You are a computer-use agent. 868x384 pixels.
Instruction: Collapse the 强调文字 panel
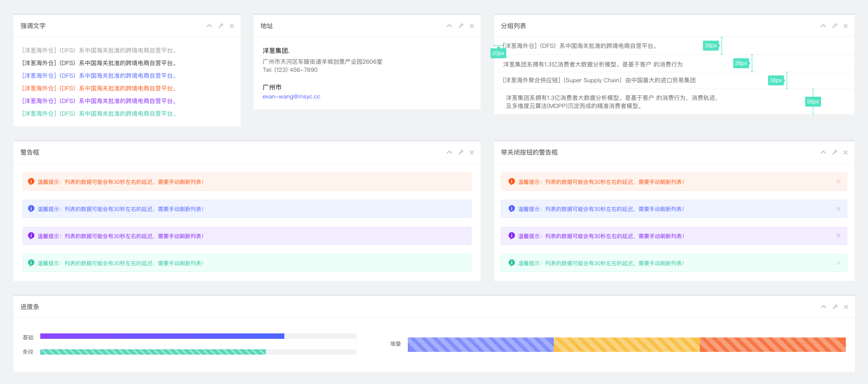click(209, 26)
